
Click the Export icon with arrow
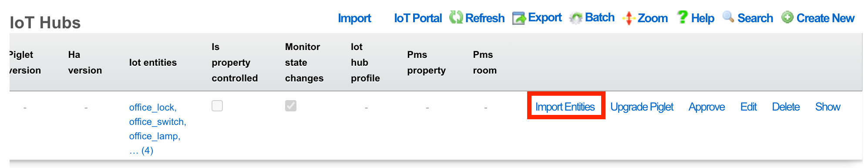[x=519, y=18]
